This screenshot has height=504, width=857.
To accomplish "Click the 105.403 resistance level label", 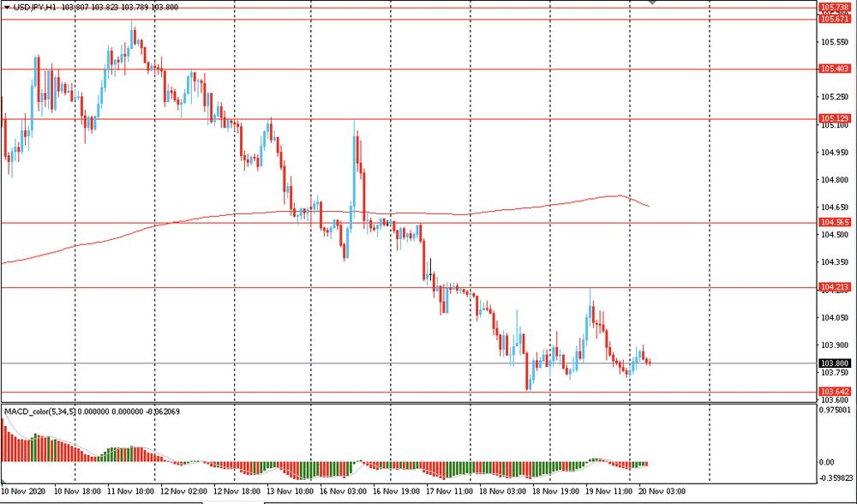I will coord(835,69).
